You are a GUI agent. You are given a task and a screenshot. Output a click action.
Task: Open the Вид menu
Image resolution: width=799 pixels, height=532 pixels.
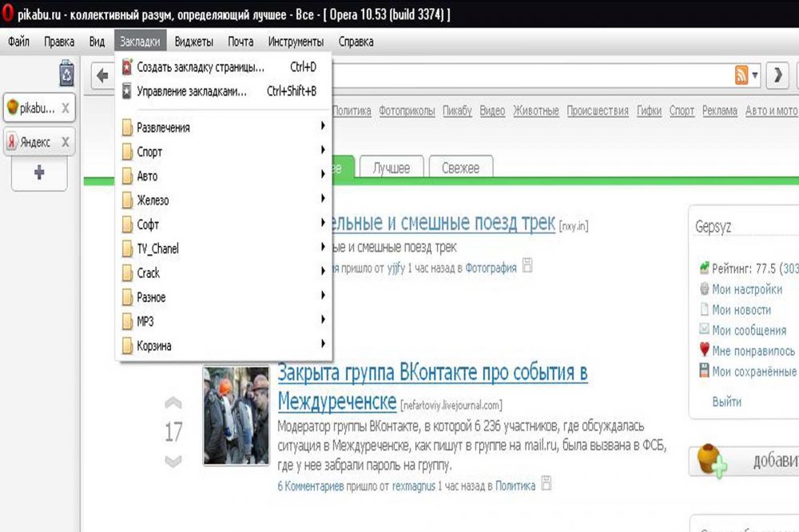pyautogui.click(x=97, y=42)
